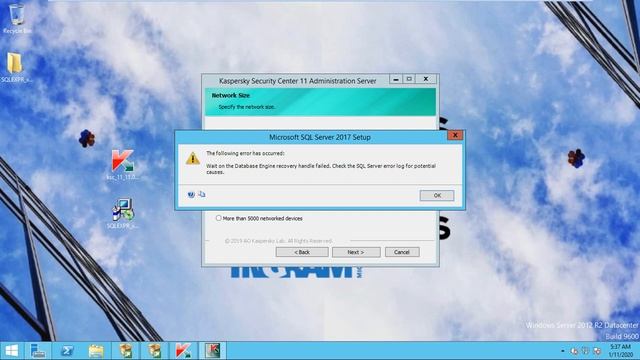Maximize the Kaspersky Security Center 11 window

coord(409,79)
